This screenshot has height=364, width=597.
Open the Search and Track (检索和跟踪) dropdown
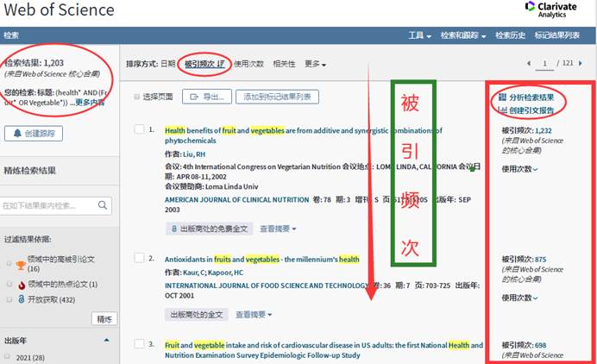click(x=463, y=35)
